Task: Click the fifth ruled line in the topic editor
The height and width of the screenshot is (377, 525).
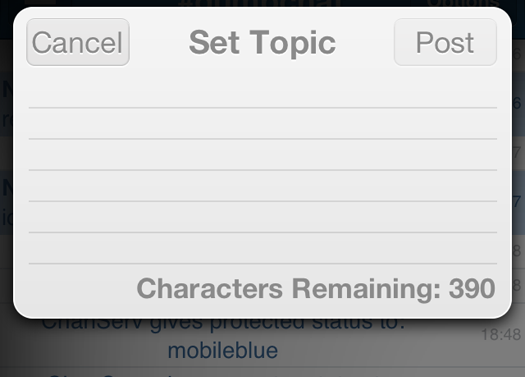Action: [263, 217]
